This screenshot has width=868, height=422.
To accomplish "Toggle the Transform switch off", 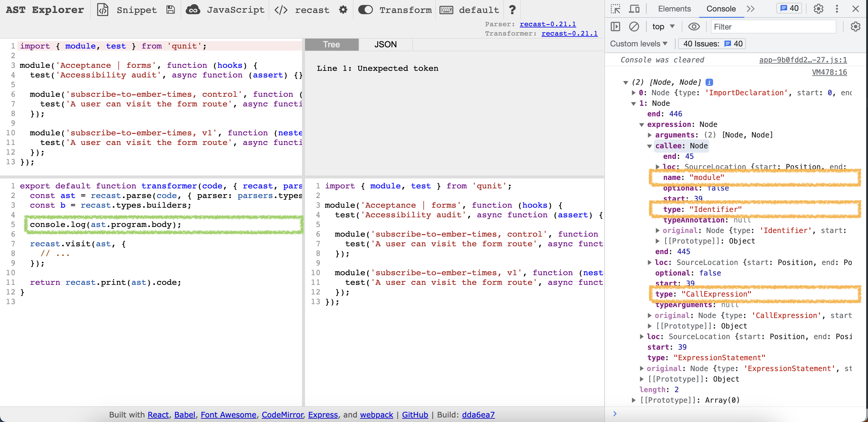I will coord(365,10).
